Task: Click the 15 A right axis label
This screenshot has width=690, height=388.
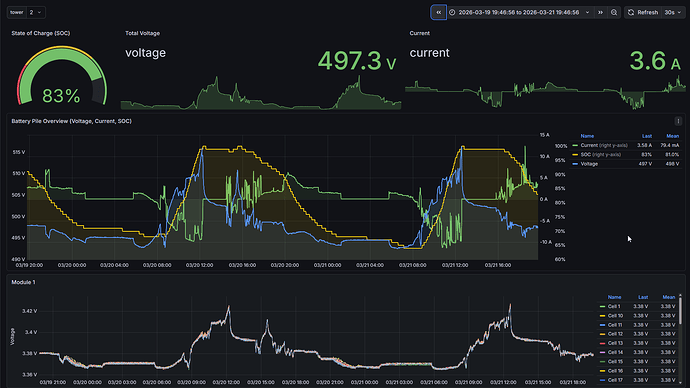Action: point(545,135)
